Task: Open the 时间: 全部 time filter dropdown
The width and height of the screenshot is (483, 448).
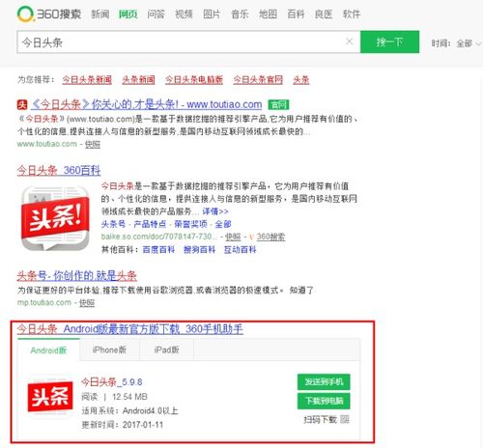Action: pos(456,43)
